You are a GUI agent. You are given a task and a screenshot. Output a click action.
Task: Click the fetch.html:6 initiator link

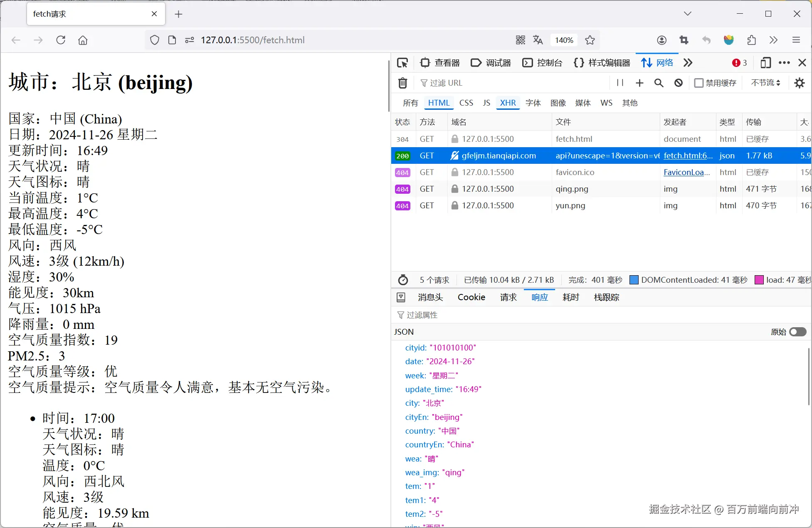pos(688,155)
